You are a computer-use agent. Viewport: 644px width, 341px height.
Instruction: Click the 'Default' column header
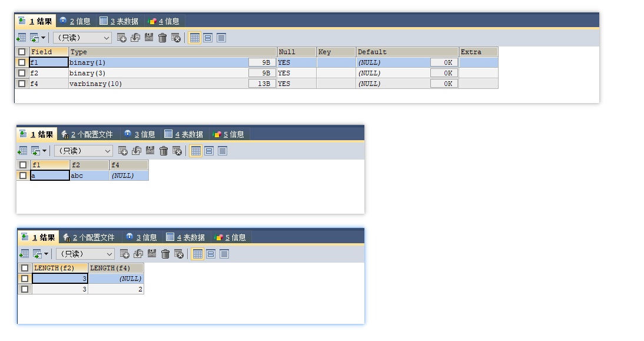pos(407,52)
